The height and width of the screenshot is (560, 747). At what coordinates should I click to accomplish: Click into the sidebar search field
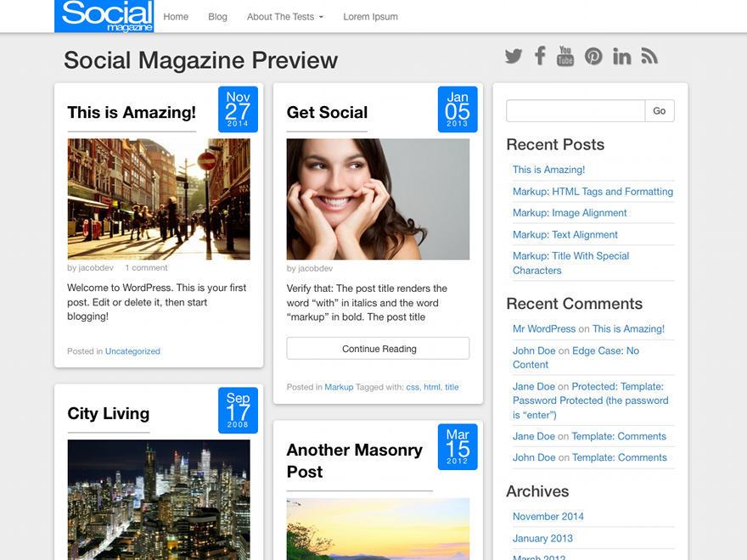[575, 111]
